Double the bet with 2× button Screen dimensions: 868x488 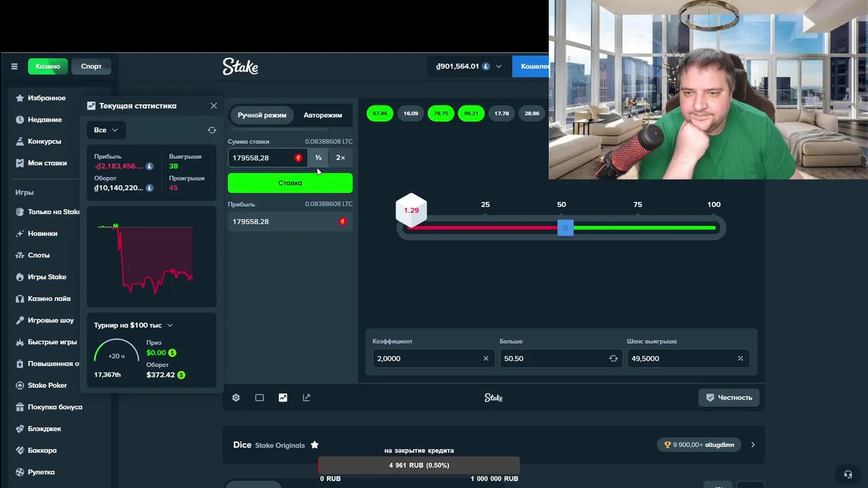pyautogui.click(x=340, y=158)
